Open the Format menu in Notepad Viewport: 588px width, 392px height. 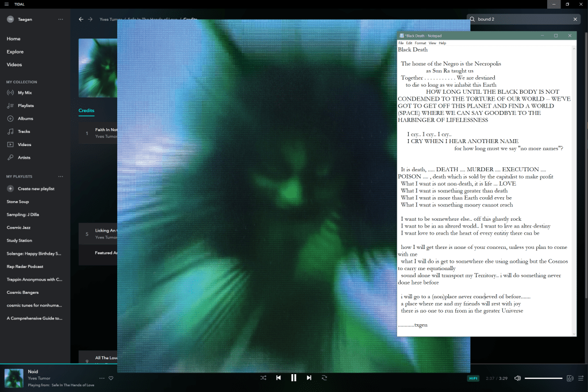420,43
